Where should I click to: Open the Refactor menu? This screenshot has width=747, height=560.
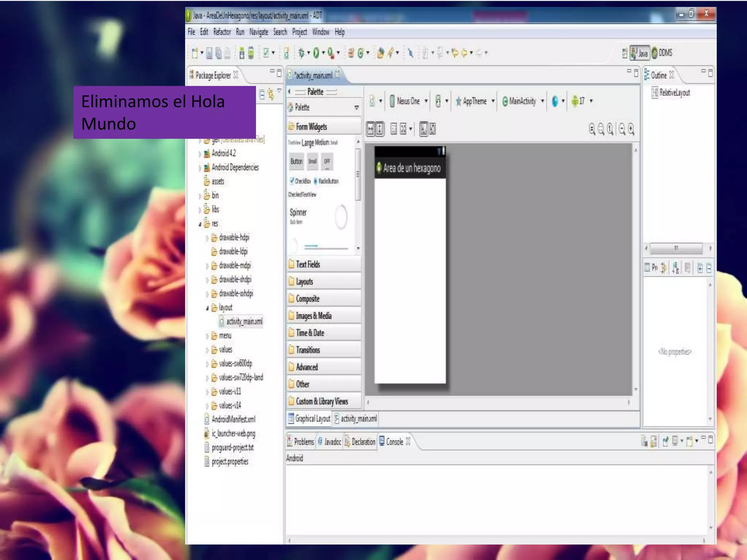pyautogui.click(x=222, y=32)
